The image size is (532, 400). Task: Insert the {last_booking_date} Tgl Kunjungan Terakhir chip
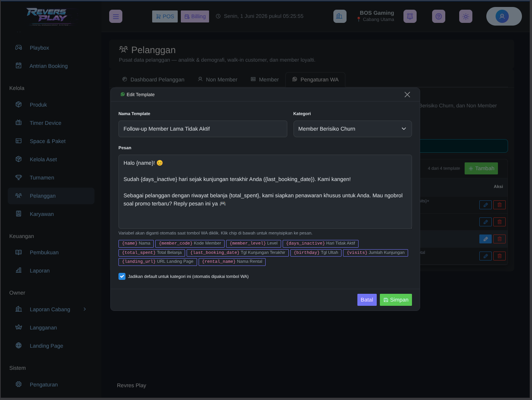click(238, 253)
